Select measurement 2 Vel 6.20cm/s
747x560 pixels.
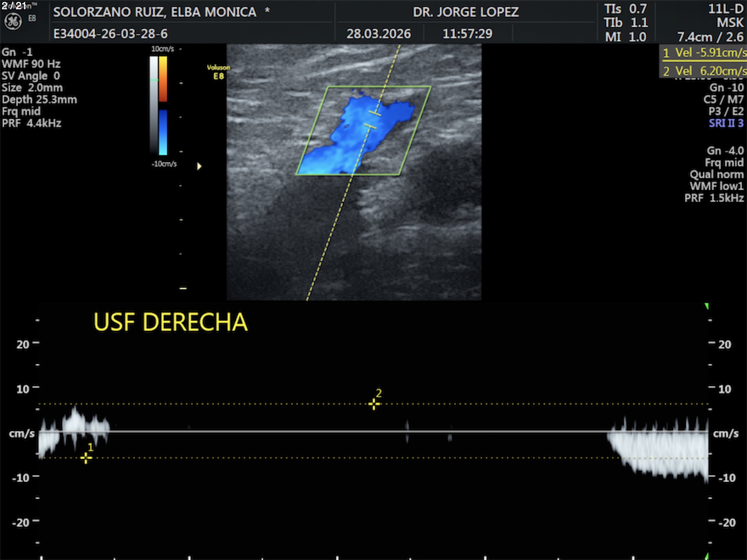[x=704, y=71]
